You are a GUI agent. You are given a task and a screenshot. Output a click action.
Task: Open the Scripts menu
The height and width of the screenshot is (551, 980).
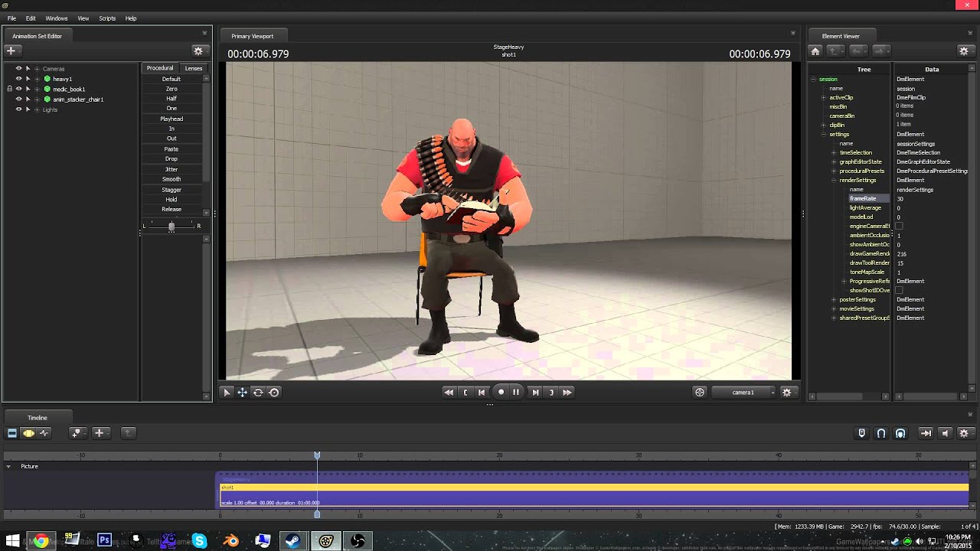(x=107, y=18)
